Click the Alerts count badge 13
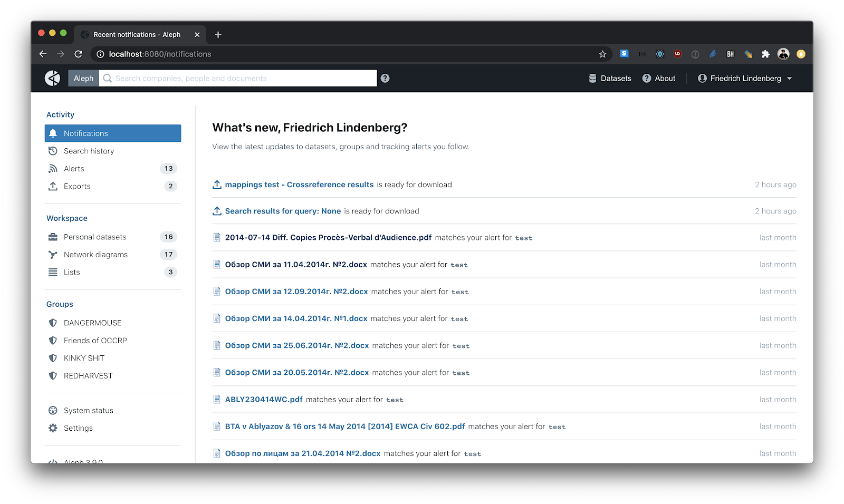The height and width of the screenshot is (504, 844). coord(168,169)
